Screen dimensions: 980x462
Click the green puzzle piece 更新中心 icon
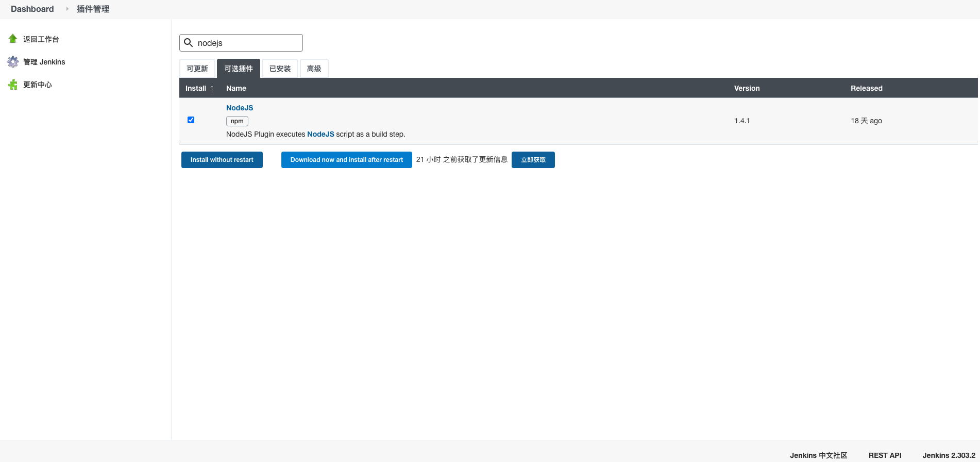click(x=13, y=85)
